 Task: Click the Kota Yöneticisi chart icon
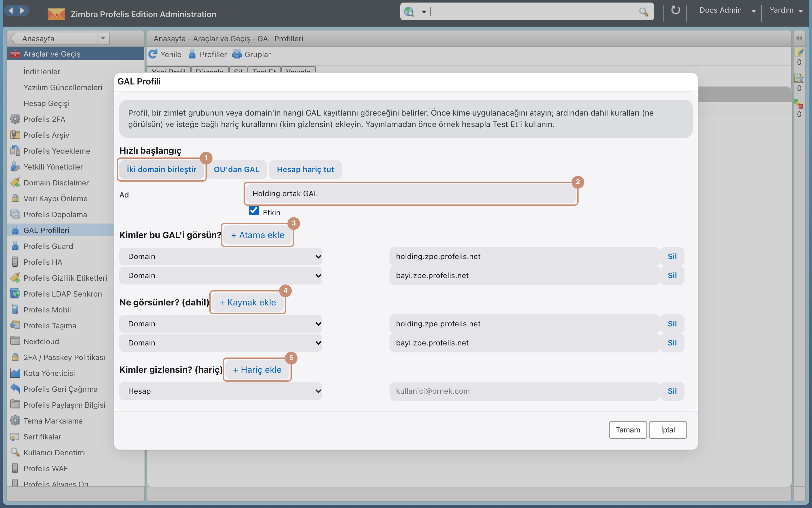point(15,373)
